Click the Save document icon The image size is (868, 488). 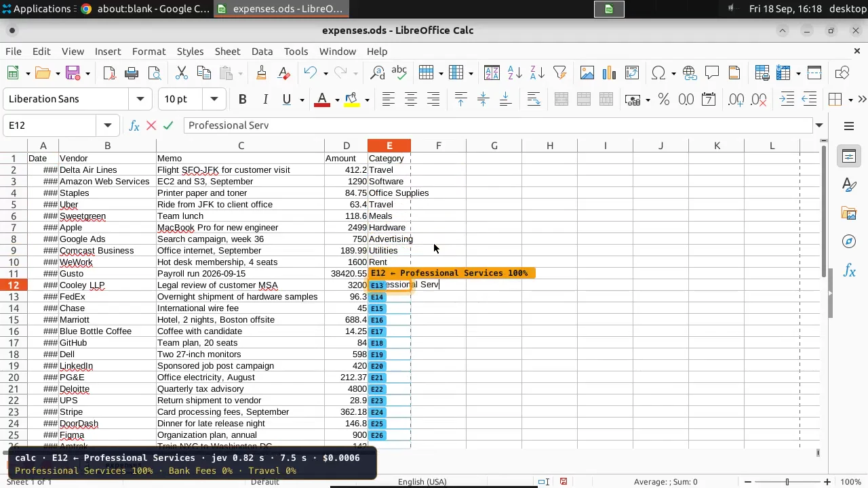(x=73, y=73)
